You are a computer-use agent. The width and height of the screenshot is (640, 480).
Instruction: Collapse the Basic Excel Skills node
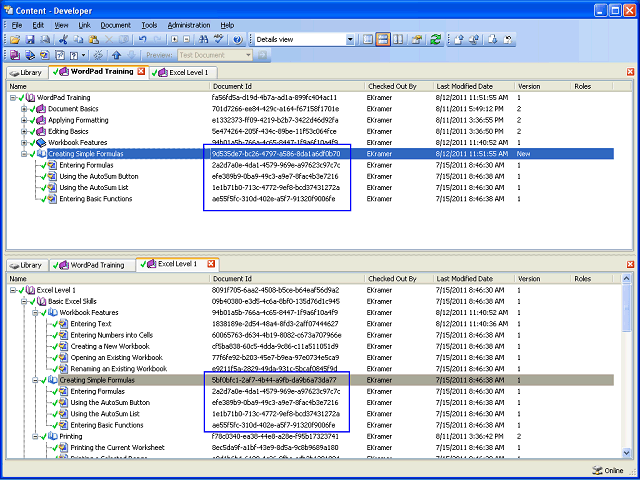pyautogui.click(x=24, y=301)
